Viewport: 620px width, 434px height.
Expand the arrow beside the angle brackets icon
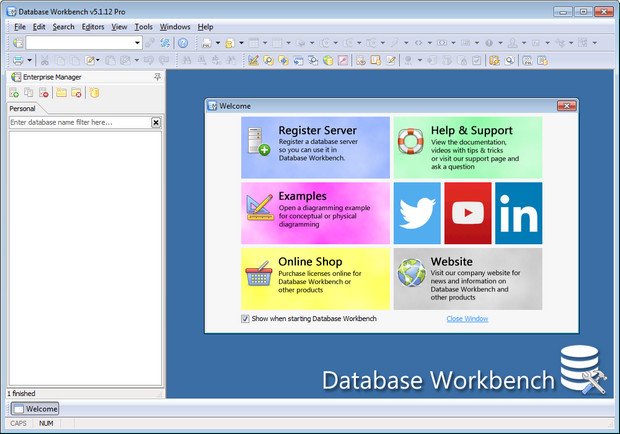(430, 43)
